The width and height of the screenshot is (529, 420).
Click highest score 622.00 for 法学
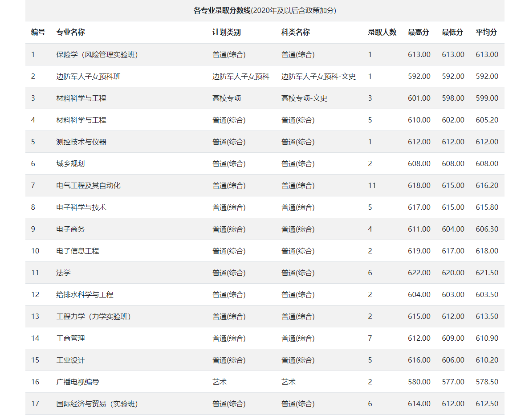419,273
